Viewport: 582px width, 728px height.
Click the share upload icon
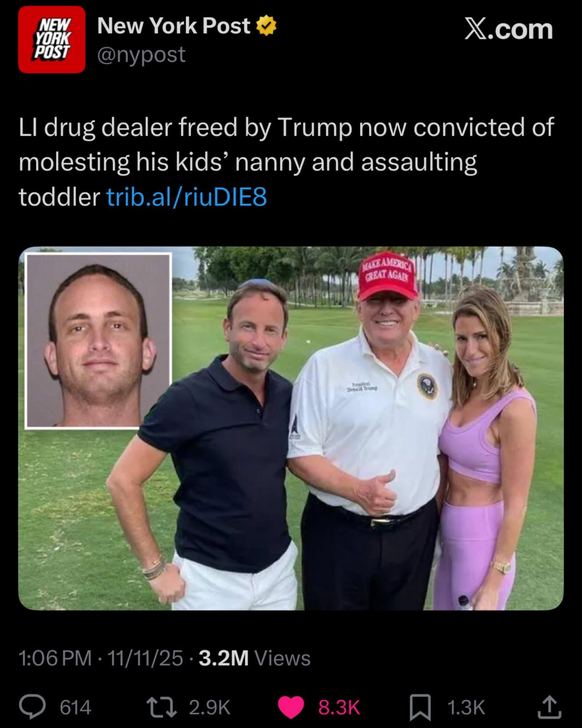coord(549,707)
